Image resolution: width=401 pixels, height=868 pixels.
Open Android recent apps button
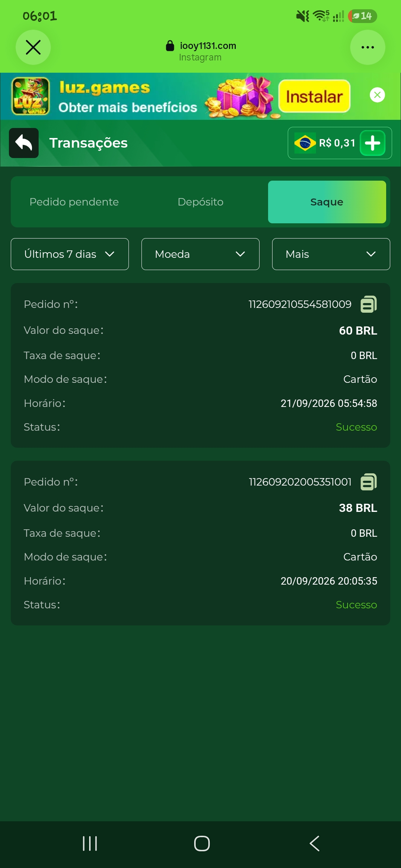pos(90,844)
